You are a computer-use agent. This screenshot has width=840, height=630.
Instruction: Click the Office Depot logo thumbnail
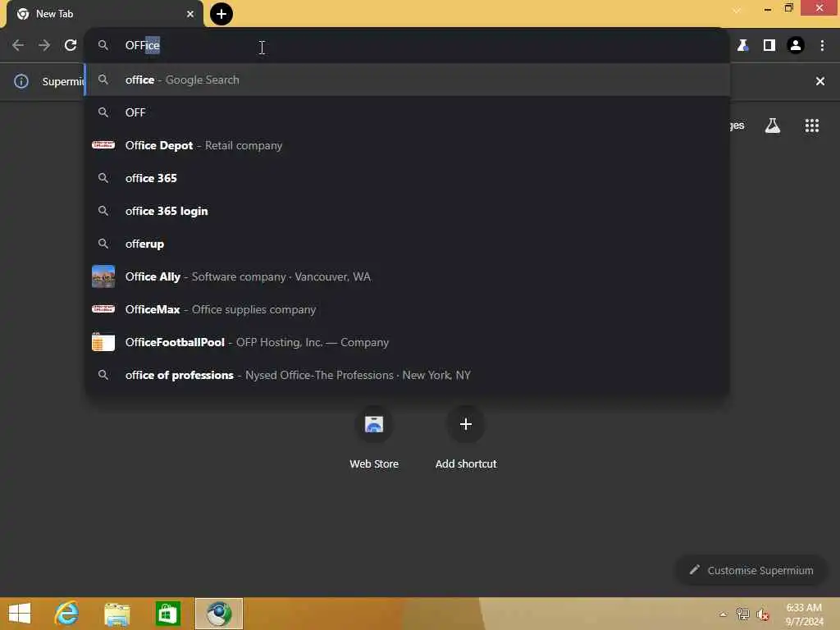(x=103, y=144)
